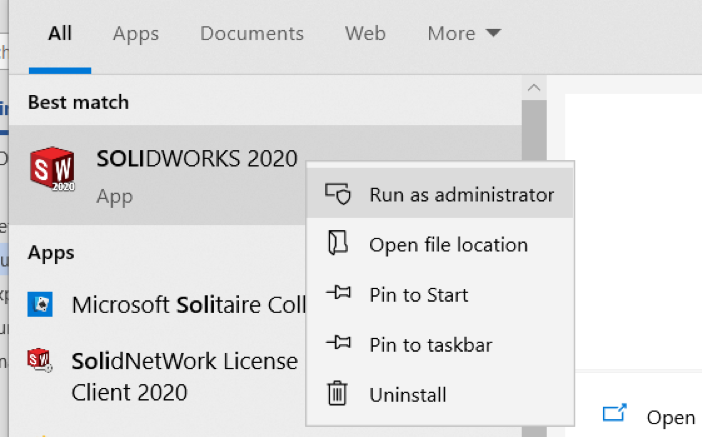Click the scroll up arrow in results list
The height and width of the screenshot is (437, 702).
point(534,88)
